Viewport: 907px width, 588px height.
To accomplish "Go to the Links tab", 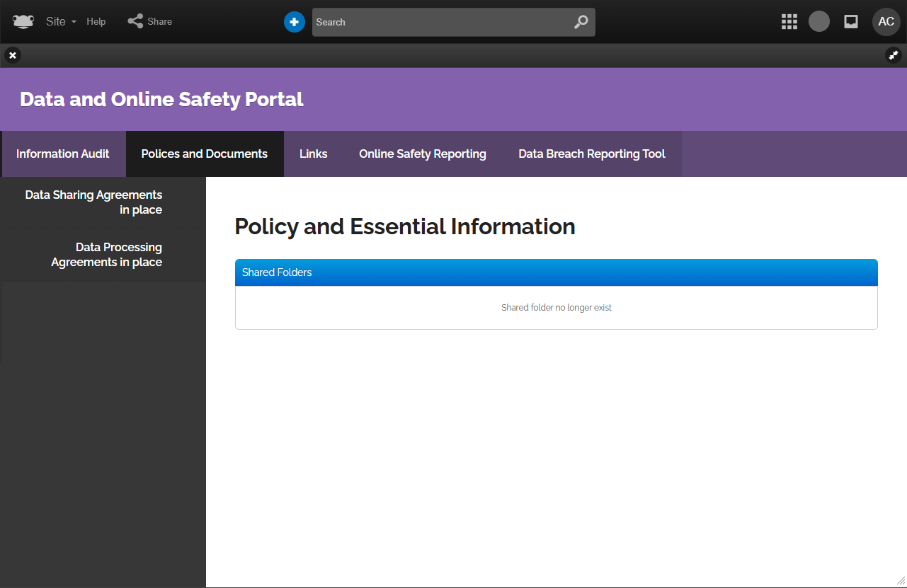I will [313, 154].
